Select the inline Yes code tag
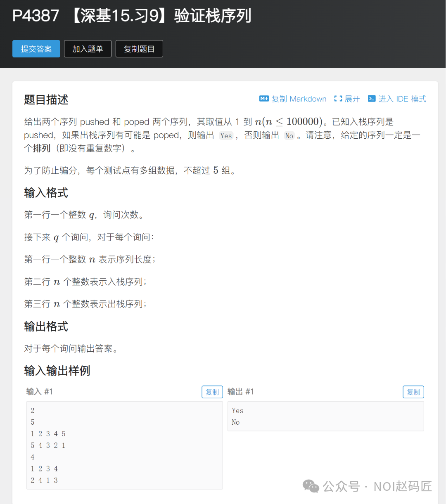 pyautogui.click(x=226, y=135)
